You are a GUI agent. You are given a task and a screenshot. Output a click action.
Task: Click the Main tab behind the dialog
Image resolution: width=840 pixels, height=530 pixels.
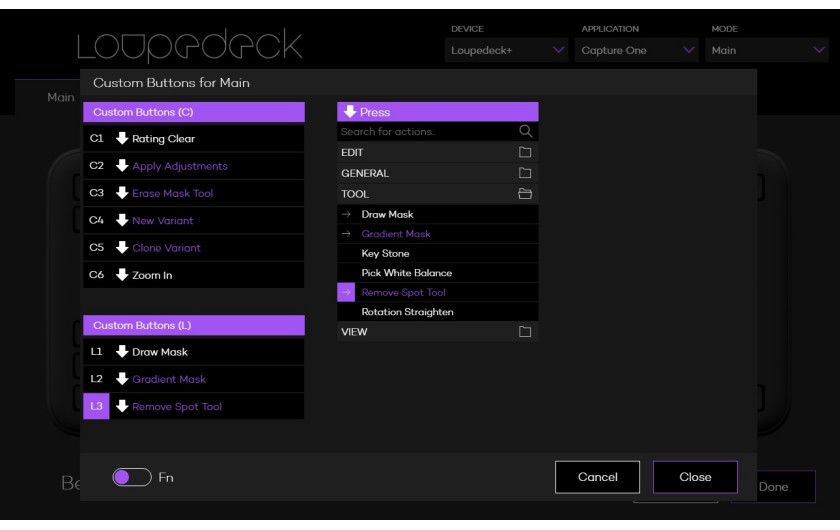coord(61,97)
